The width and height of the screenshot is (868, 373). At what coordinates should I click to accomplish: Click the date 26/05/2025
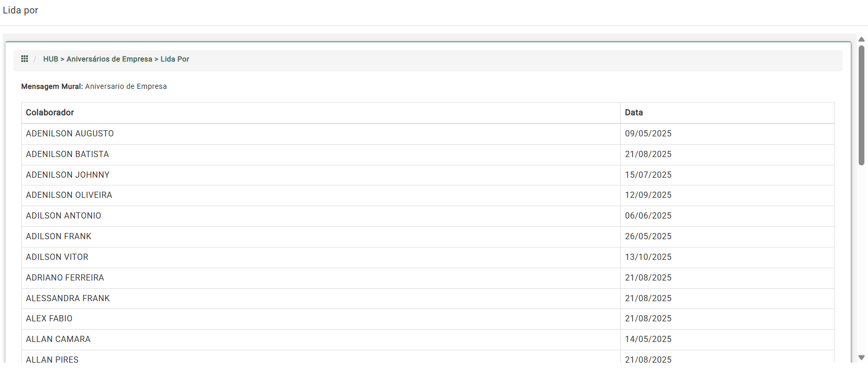click(x=648, y=237)
